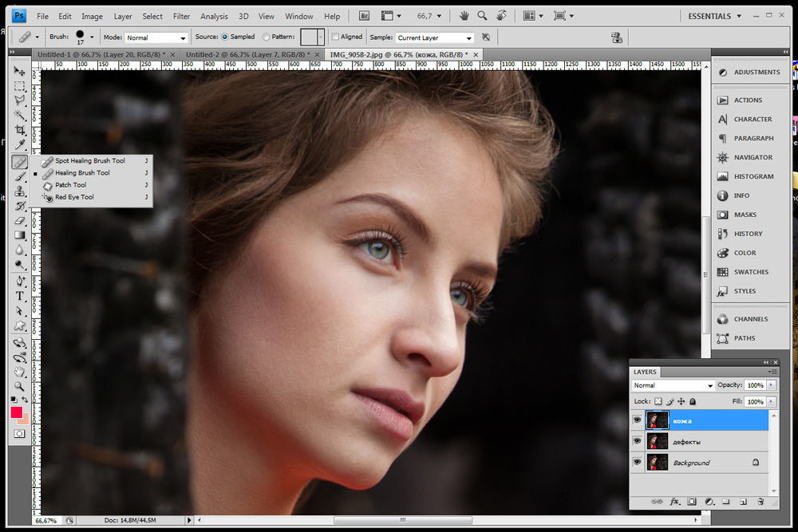
Task: Select the Spot Healing Brush Tool
Action: pyautogui.click(x=89, y=160)
